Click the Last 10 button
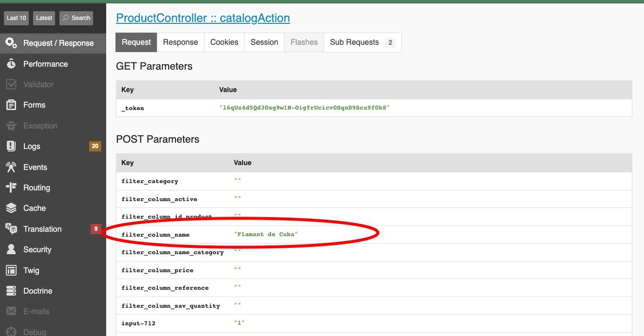 pos(16,18)
